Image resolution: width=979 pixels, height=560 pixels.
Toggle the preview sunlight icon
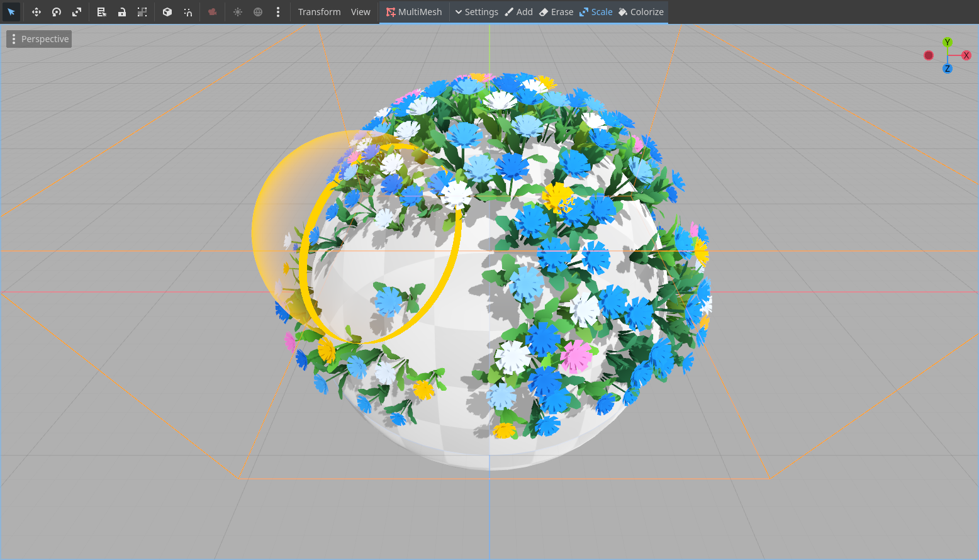click(238, 12)
